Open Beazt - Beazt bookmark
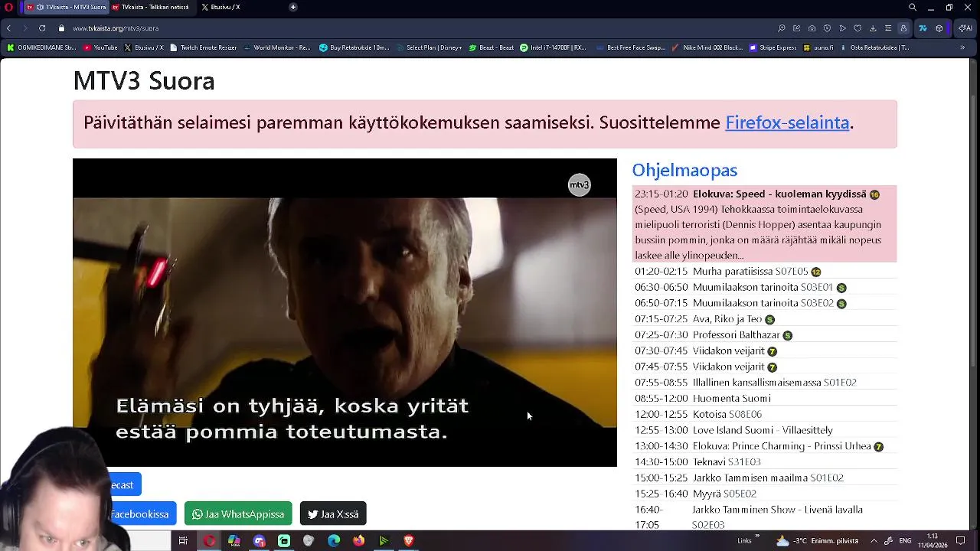This screenshot has height=551, width=980. (x=491, y=47)
